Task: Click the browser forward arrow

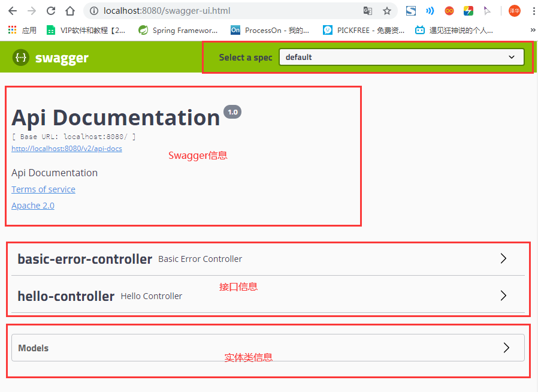Action: 32,11
